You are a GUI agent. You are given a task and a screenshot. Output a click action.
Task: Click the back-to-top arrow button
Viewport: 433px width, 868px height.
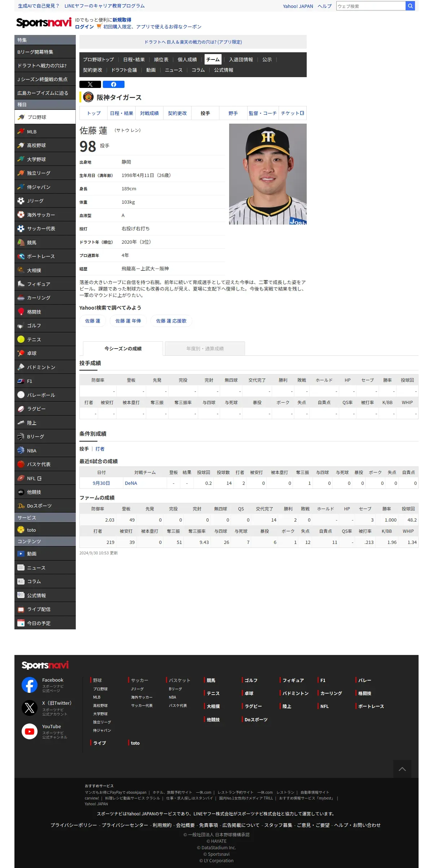point(402,769)
